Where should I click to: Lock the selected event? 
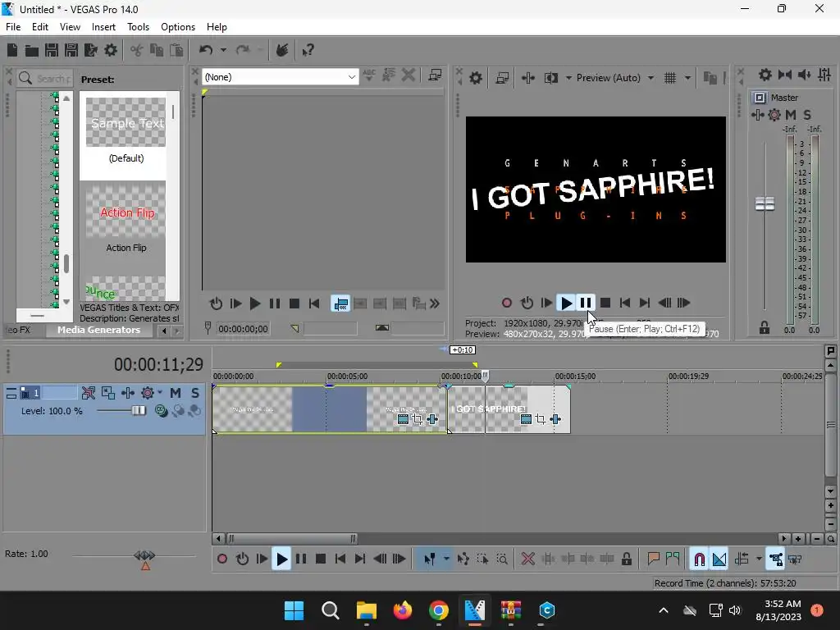click(x=626, y=559)
